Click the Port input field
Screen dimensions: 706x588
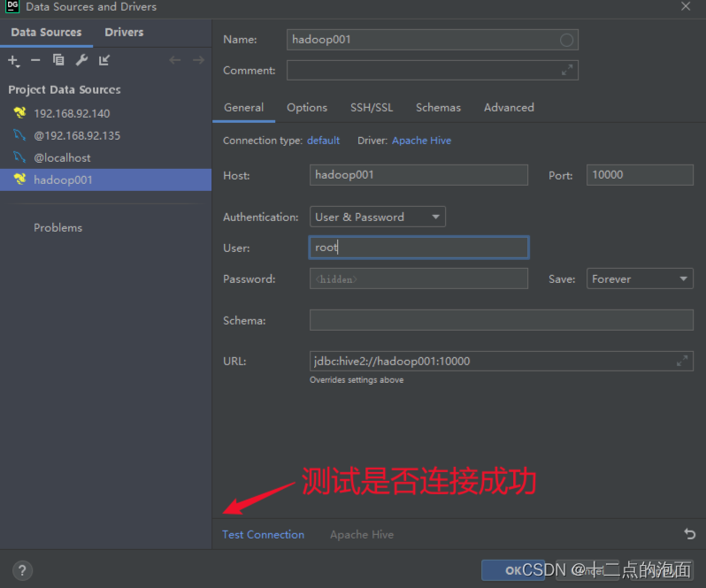click(x=640, y=175)
